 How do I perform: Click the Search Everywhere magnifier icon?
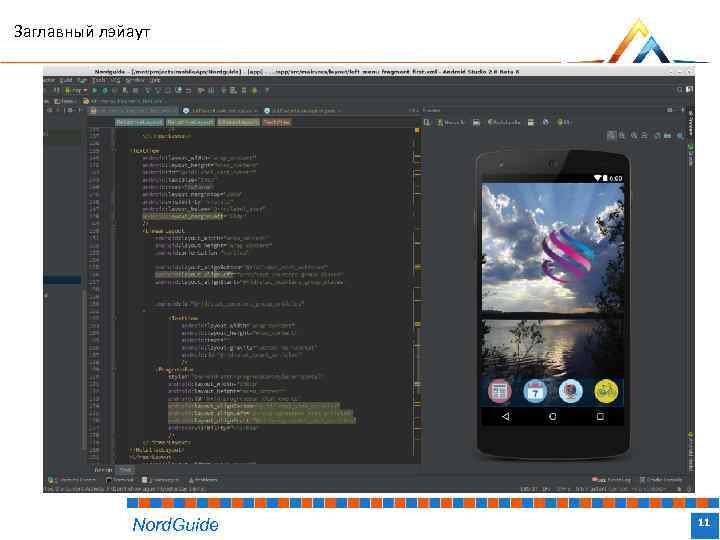679,90
